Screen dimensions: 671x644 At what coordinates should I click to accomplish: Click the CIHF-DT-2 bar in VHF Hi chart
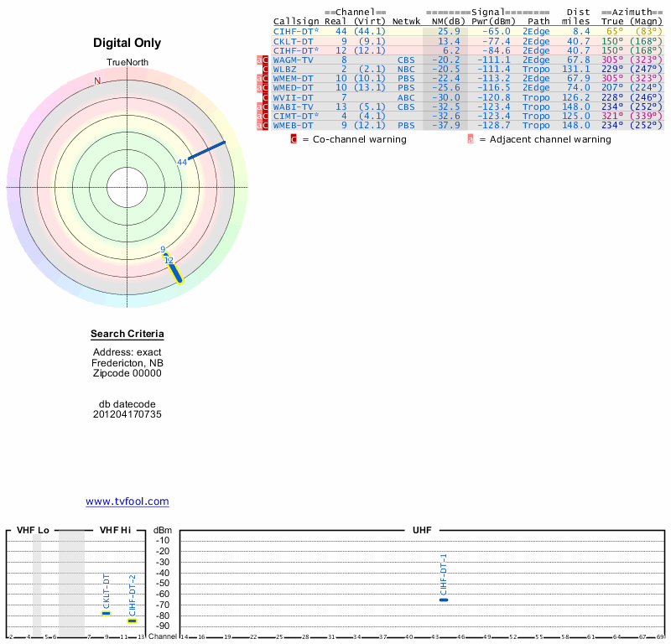[132, 621]
